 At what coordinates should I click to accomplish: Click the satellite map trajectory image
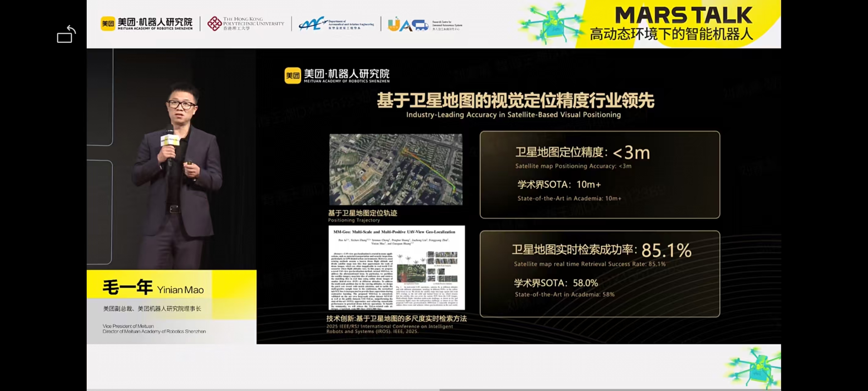tap(396, 169)
